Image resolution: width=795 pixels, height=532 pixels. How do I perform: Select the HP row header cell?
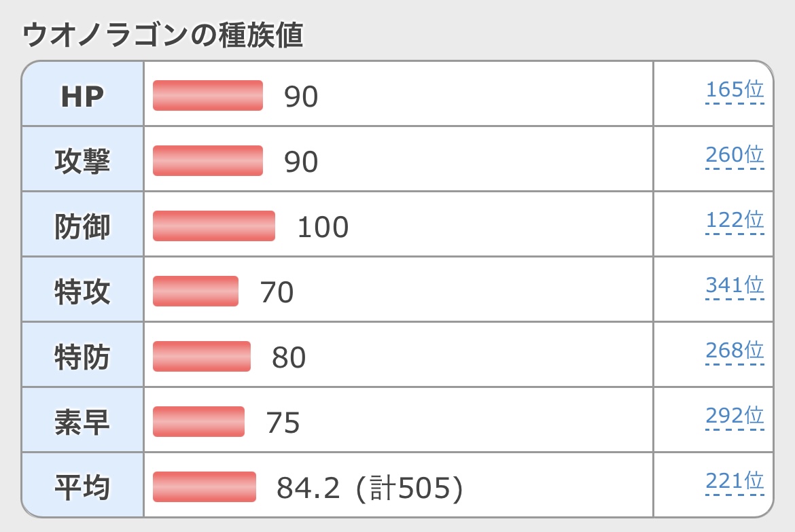[x=82, y=96]
